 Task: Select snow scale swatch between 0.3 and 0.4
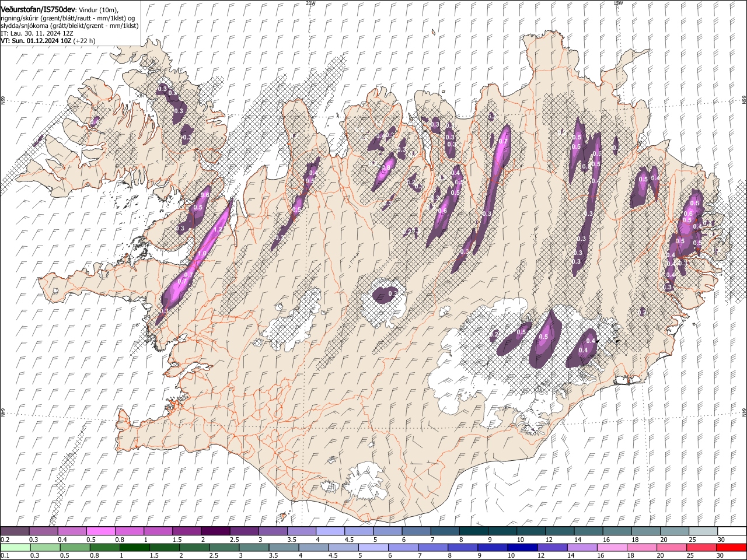[x=43, y=531]
